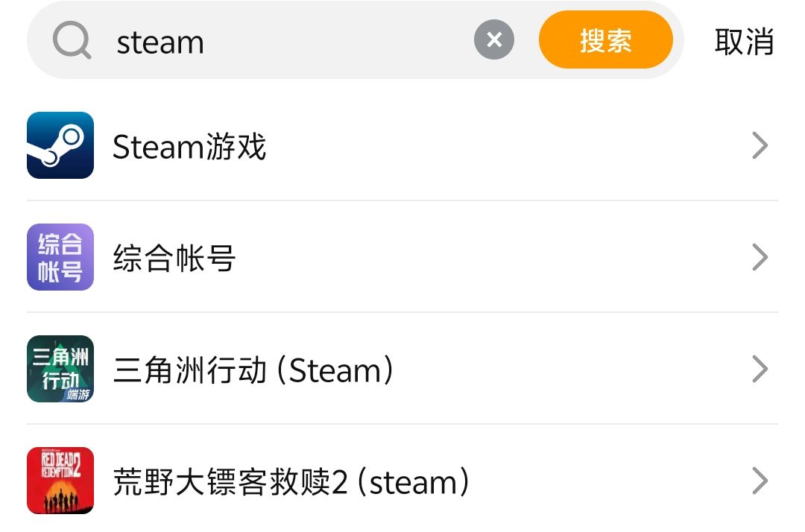Focus the search field containing "steam"

(x=160, y=42)
